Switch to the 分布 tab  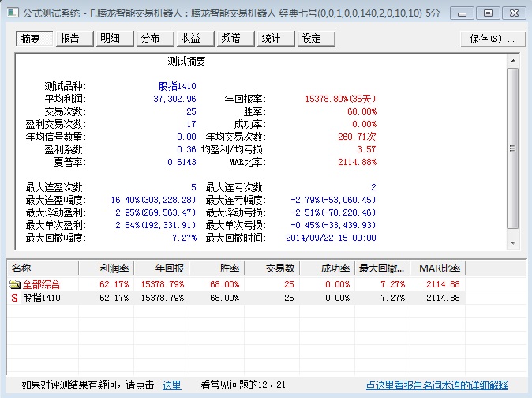pos(155,39)
